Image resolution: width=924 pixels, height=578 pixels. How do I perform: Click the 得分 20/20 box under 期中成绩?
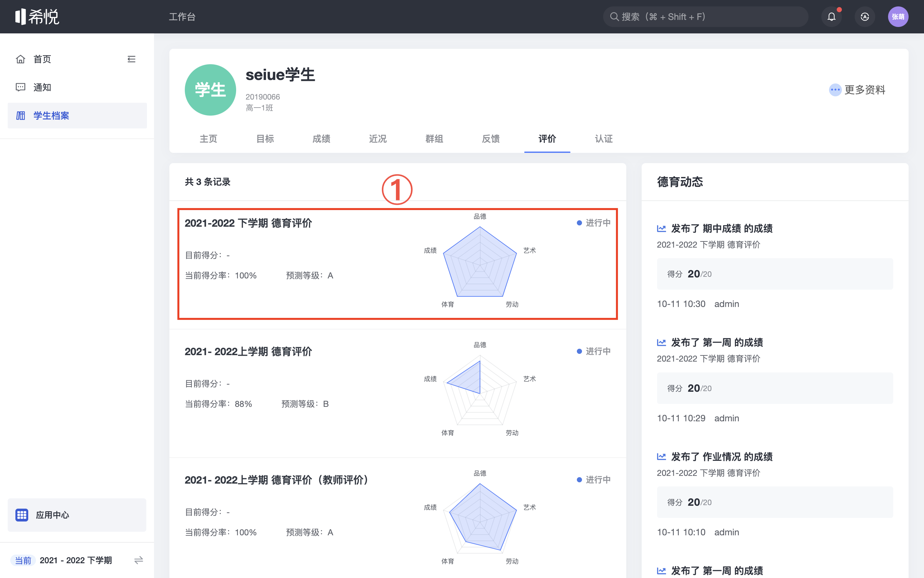775,274
